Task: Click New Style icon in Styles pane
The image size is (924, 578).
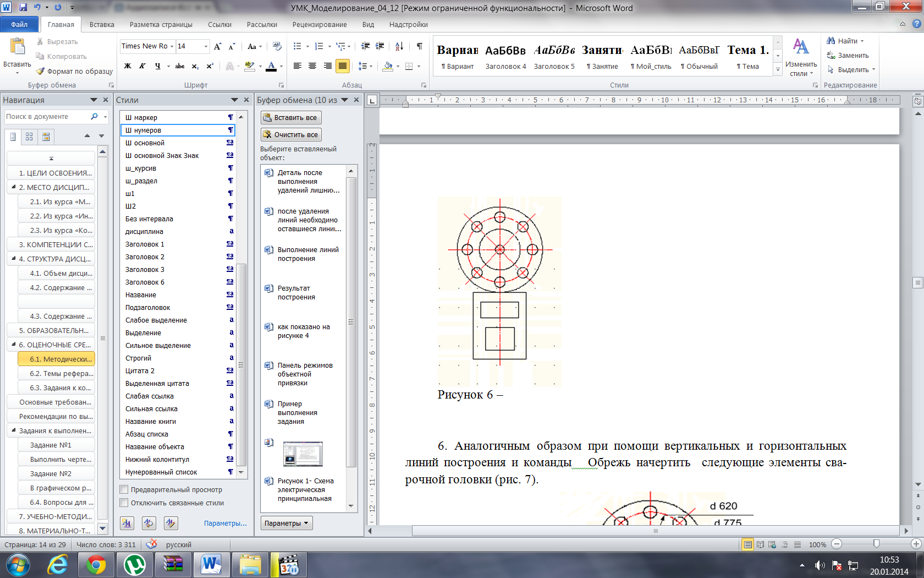Action: coord(127,523)
